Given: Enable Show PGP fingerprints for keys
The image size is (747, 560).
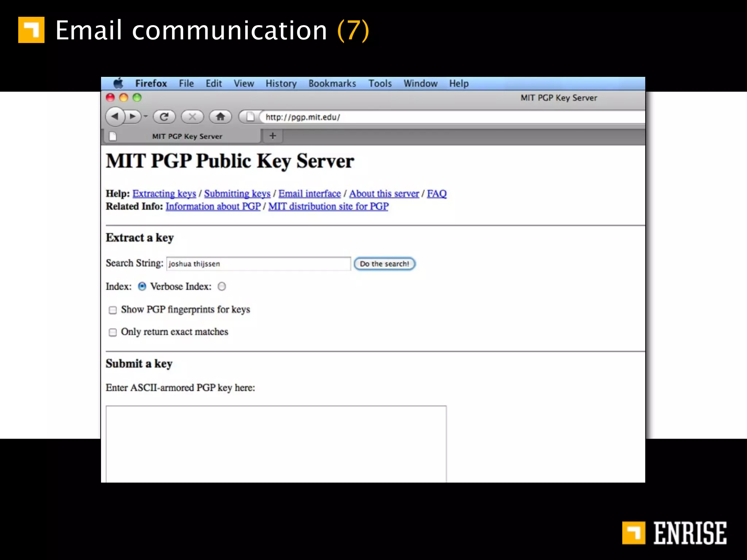Looking at the screenshot, I should [x=113, y=310].
